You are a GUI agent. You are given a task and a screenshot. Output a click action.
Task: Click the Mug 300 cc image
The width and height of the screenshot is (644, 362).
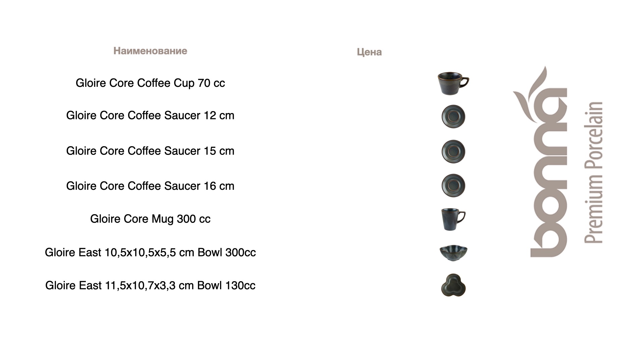pos(453,220)
